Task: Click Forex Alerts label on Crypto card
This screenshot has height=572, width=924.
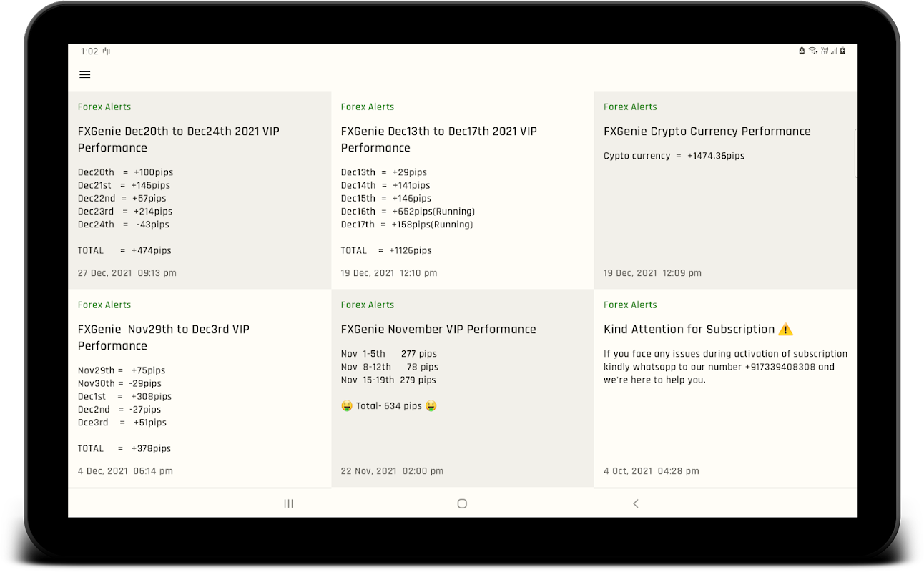Action: click(630, 107)
